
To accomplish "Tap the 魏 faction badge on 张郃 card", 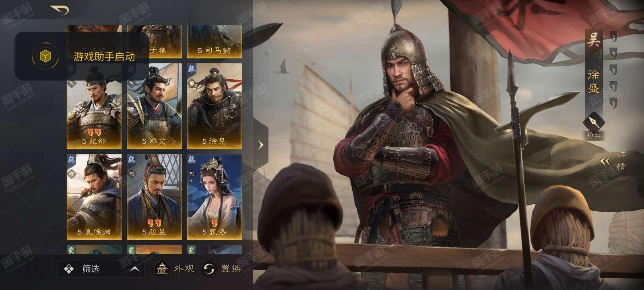I will [71, 68].
